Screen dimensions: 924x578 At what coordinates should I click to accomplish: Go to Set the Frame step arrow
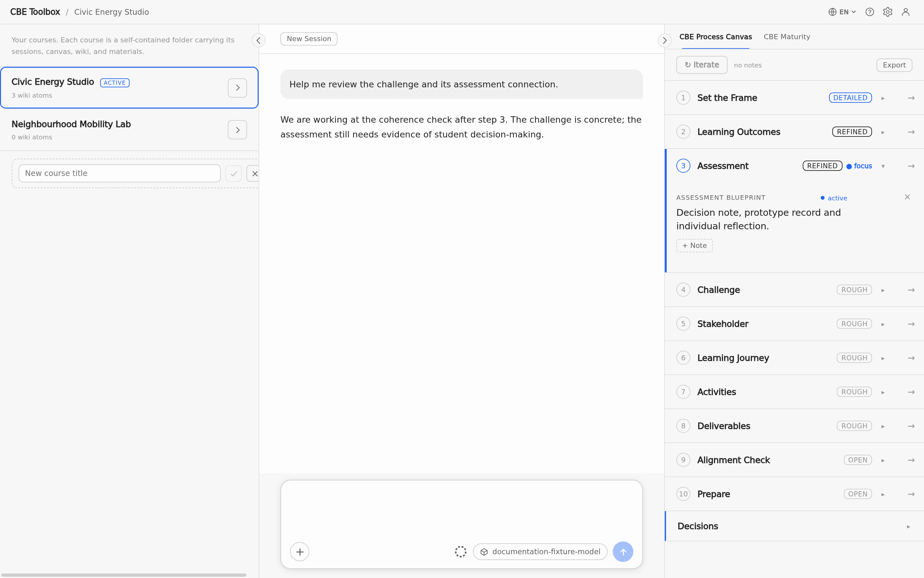pos(911,98)
